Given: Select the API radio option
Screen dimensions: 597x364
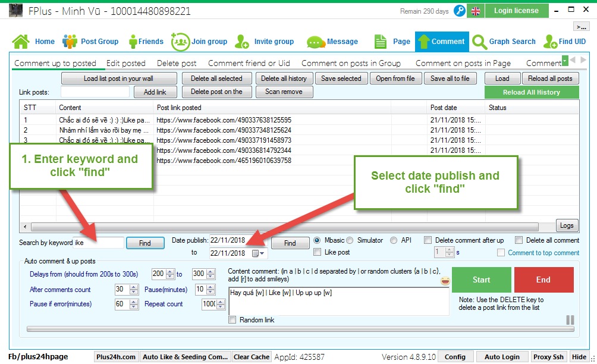Looking at the screenshot, I should coord(394,240).
